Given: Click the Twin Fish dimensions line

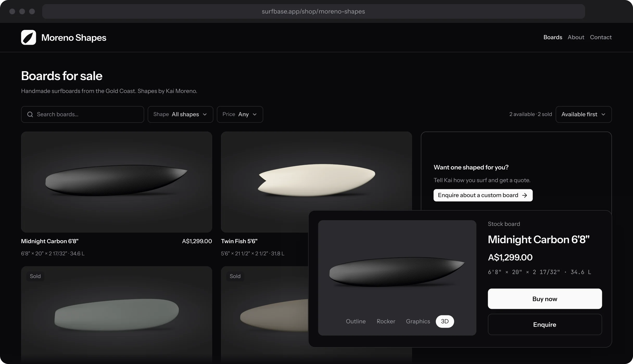Looking at the screenshot, I should pos(252,253).
